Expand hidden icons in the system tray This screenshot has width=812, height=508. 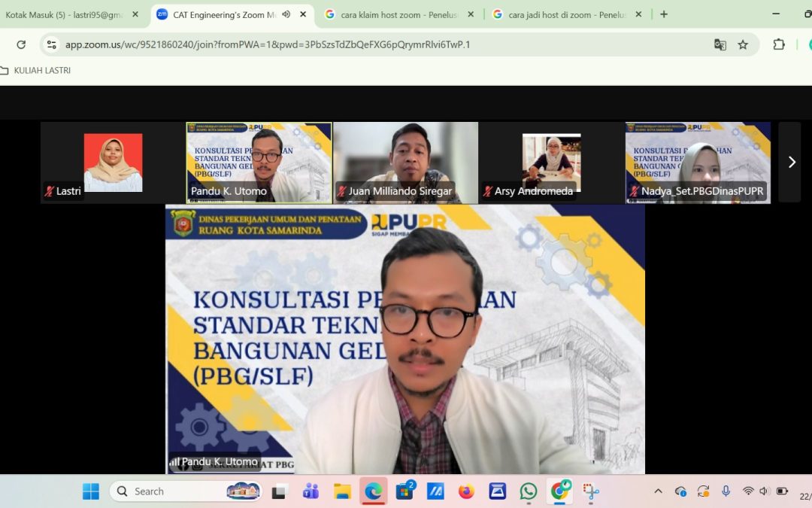[x=658, y=491]
